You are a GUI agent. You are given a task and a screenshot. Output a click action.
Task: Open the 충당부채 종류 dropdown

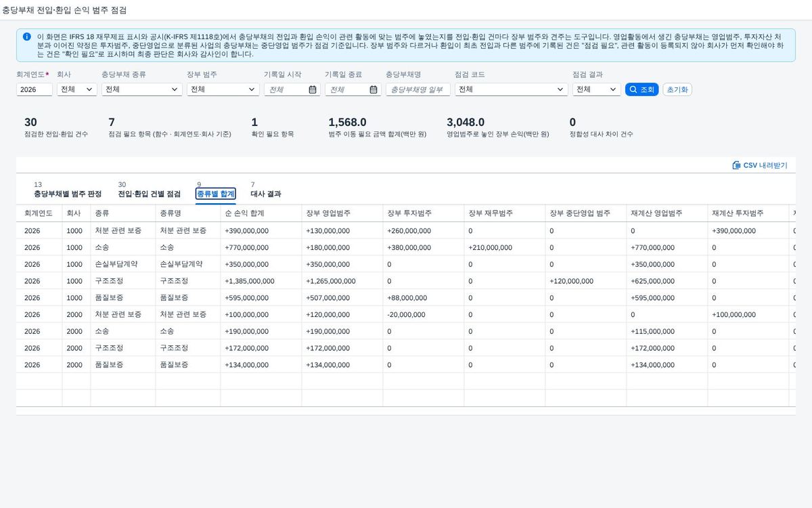click(x=141, y=89)
